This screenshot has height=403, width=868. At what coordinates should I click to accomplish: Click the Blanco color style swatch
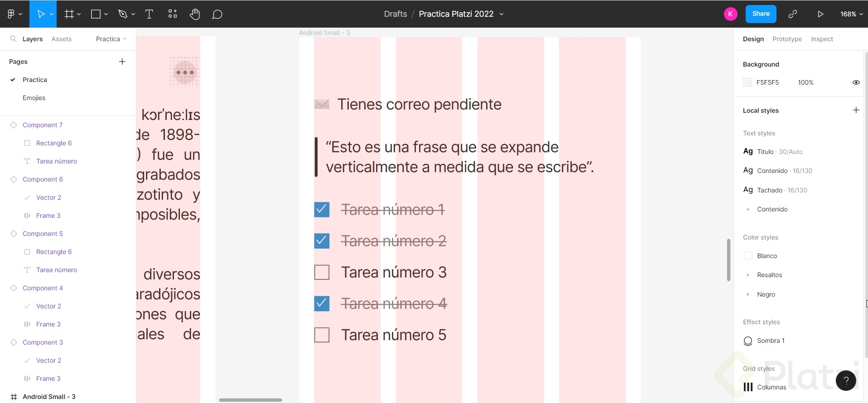click(748, 256)
